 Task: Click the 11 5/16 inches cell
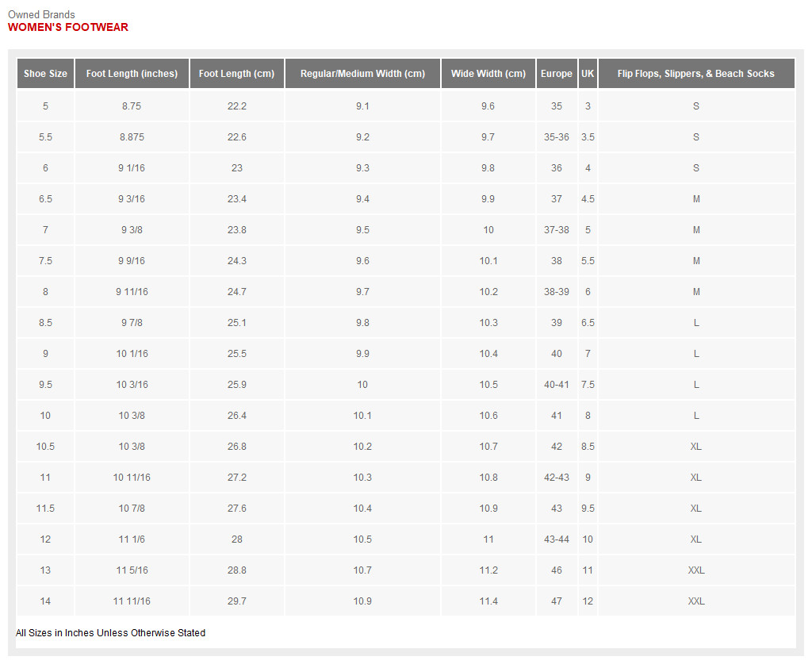point(132,570)
